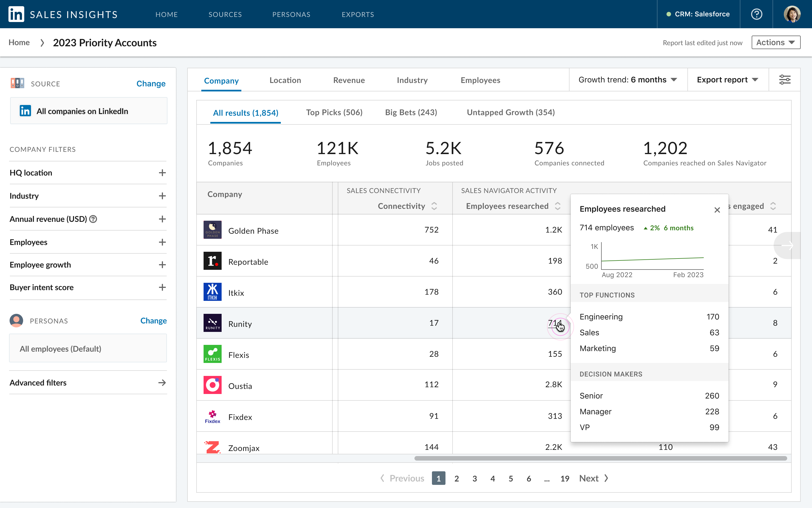
Task: Click the table scroll-right arrow button
Action: click(x=787, y=246)
